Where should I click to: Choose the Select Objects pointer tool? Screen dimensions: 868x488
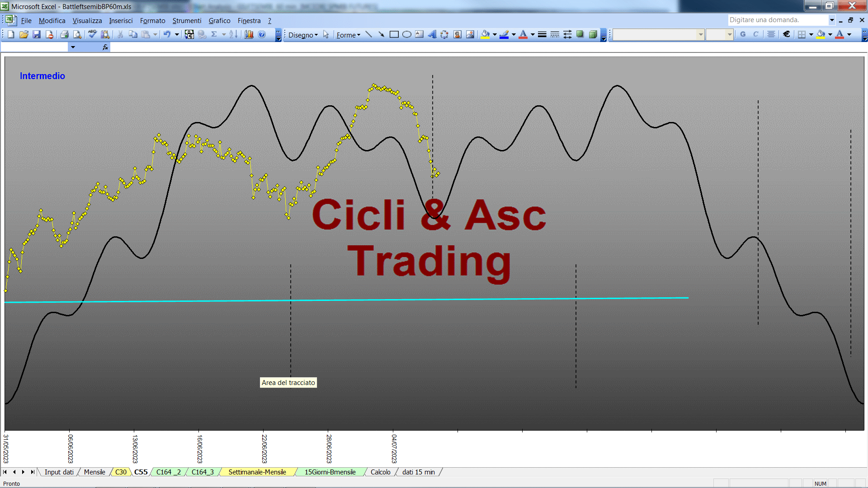pos(326,35)
